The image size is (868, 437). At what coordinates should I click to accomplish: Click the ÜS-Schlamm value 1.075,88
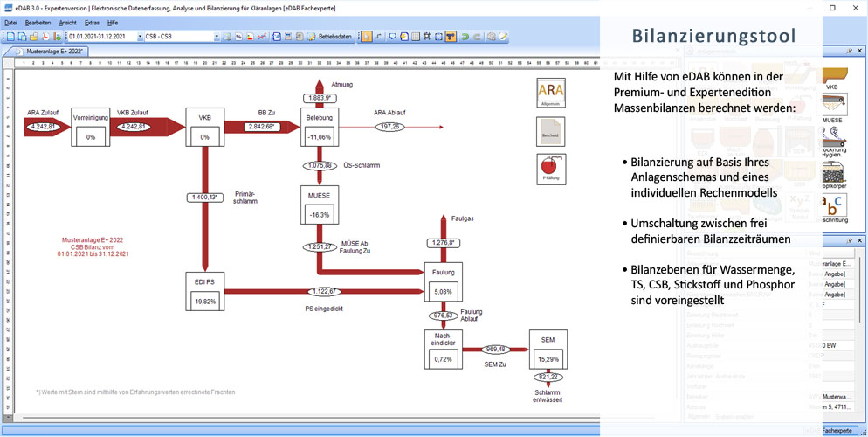[x=320, y=165]
